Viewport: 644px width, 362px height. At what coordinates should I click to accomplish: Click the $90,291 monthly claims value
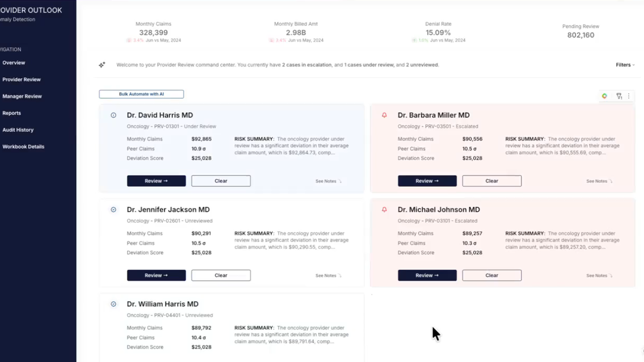click(201, 233)
